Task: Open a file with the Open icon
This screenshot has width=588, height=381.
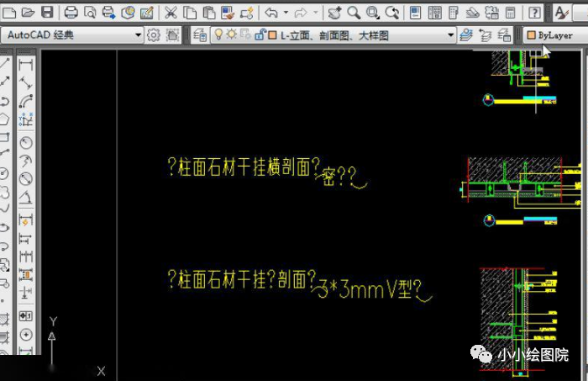Action: point(28,13)
